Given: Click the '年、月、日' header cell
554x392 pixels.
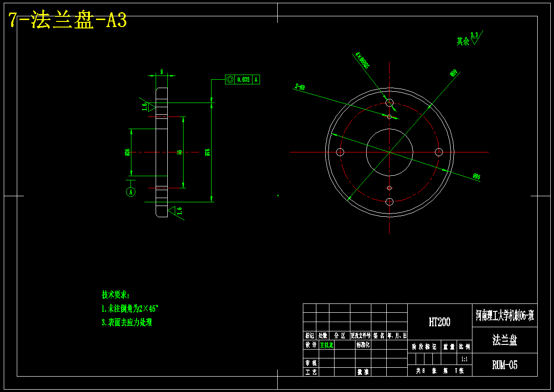Looking at the screenshot, I should [397, 336].
